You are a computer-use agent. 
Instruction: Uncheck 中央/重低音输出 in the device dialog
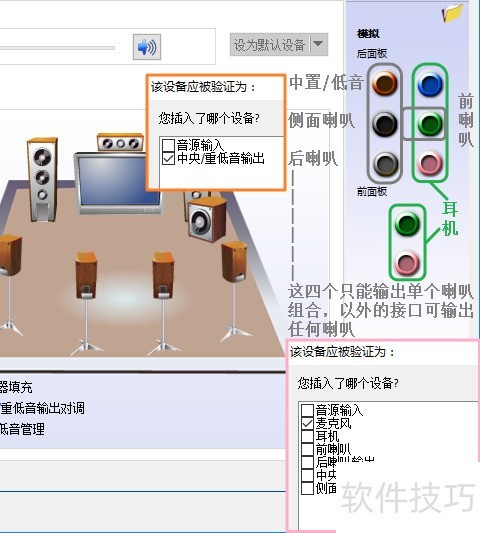[x=168, y=158]
